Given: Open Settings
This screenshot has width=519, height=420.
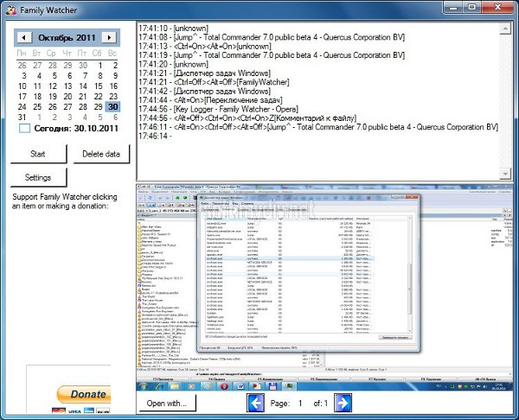Looking at the screenshot, I should click(38, 177).
